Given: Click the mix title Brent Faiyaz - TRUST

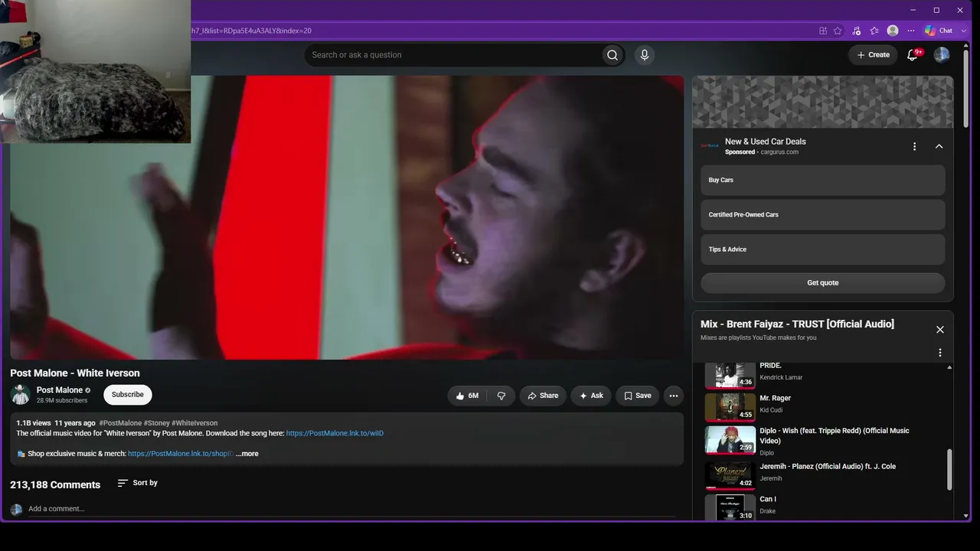Looking at the screenshot, I should click(797, 324).
